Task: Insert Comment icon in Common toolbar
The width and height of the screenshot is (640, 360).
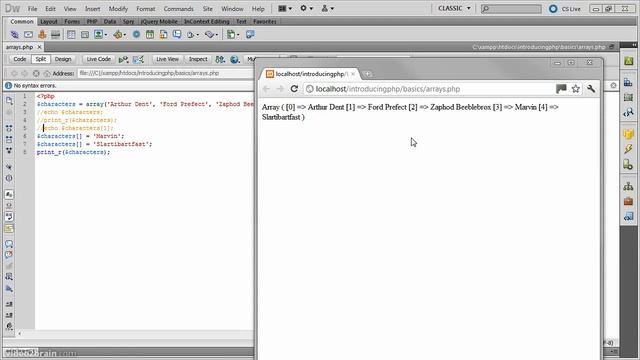Action: tap(177, 35)
